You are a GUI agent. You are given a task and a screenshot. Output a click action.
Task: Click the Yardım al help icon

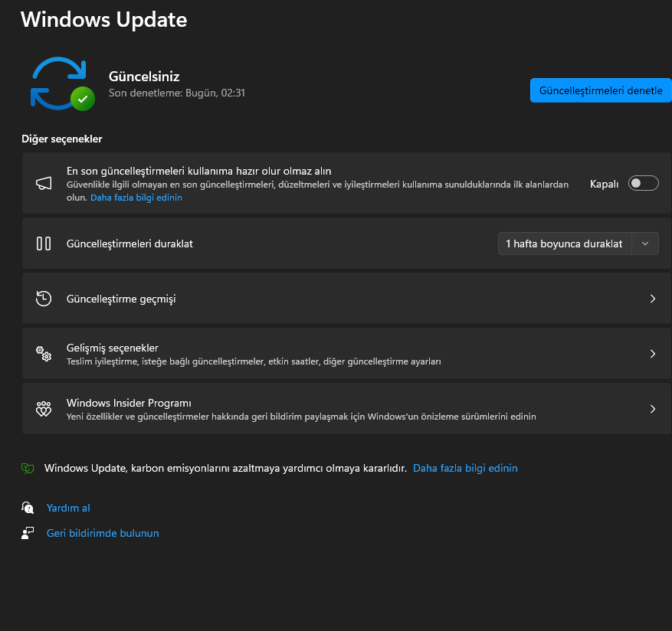coord(28,508)
